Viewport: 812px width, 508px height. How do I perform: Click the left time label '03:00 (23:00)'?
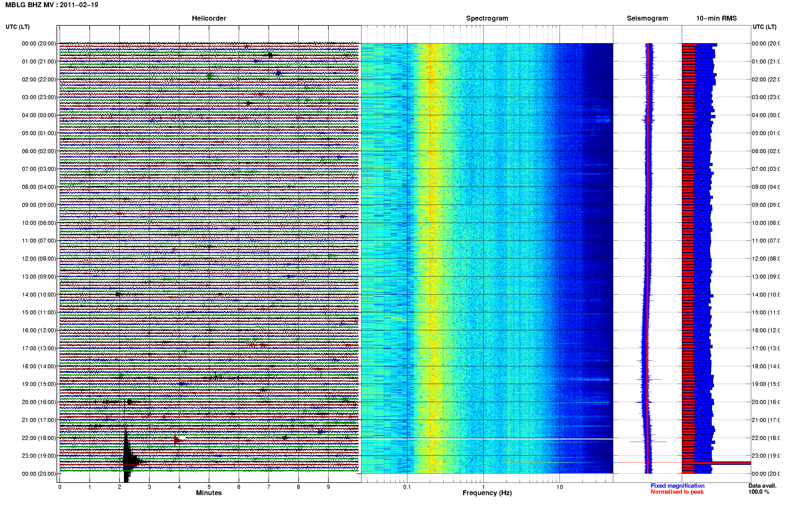39,97
